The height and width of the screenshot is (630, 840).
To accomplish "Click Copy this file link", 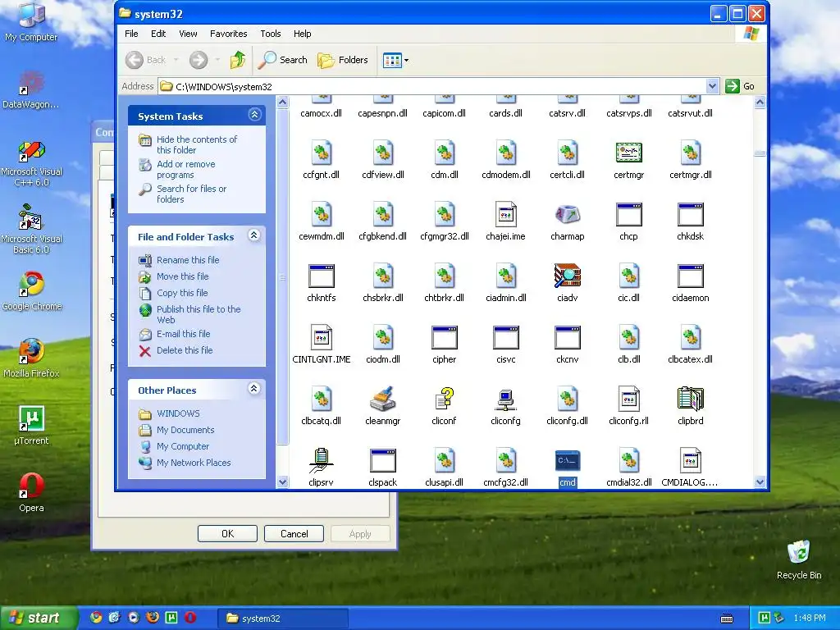I will point(182,293).
